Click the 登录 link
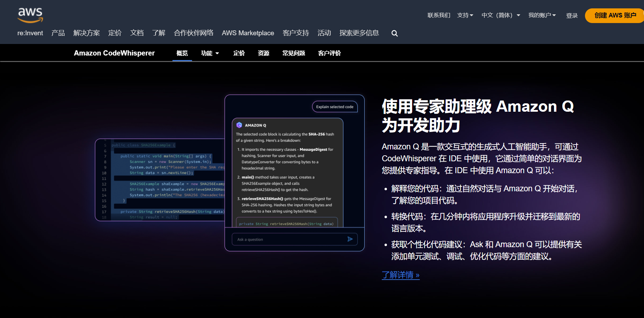 click(572, 15)
